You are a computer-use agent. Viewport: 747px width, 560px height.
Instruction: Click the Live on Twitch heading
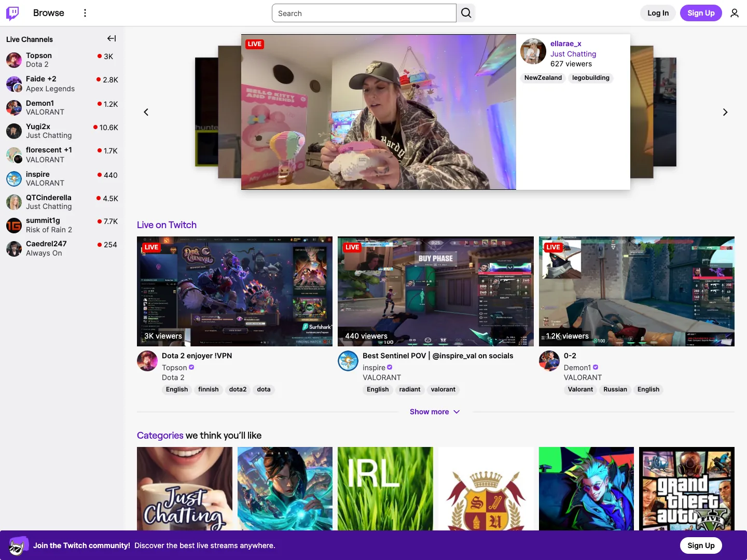167,225
